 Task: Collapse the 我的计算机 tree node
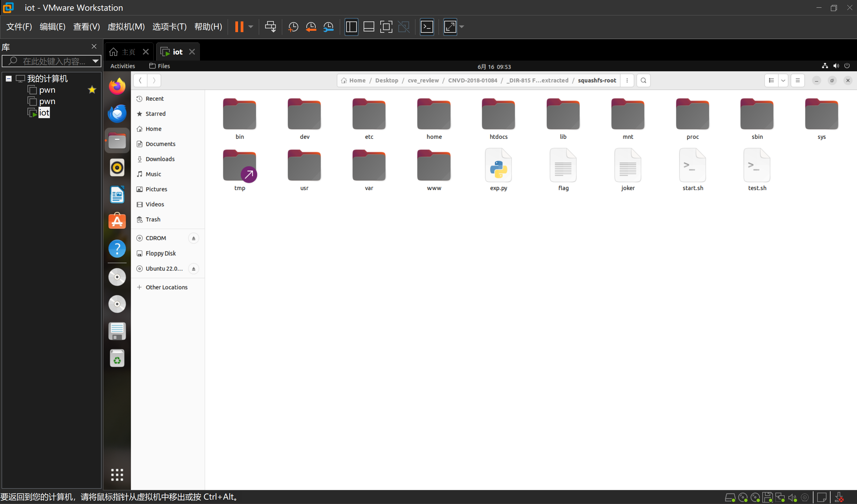(x=9, y=79)
